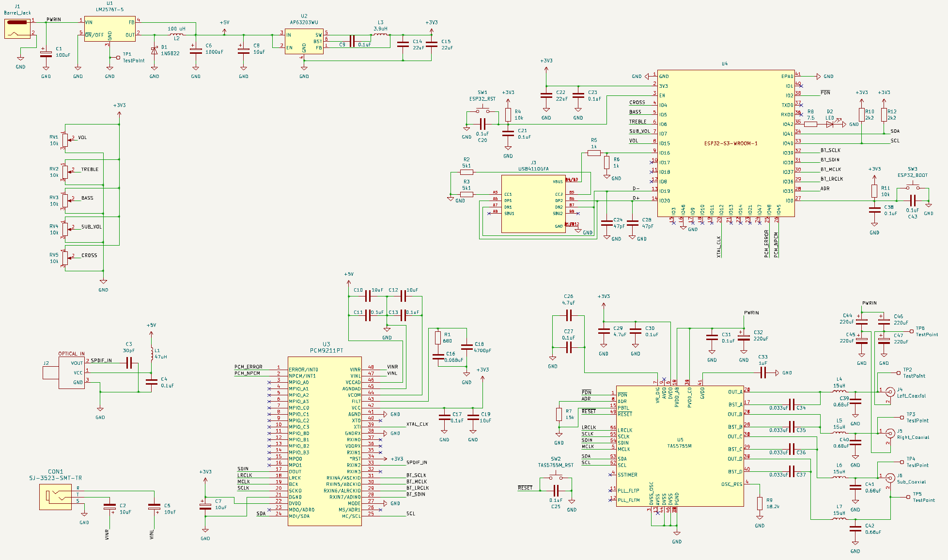The image size is (948, 560).
Task: Select the J5 Right_Coaxial connector
Action: pos(889,433)
